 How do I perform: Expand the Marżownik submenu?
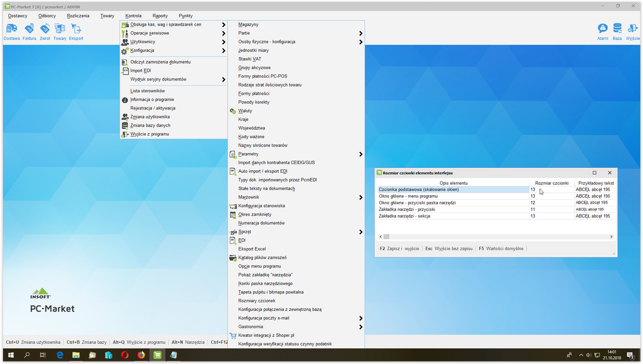[x=296, y=197]
